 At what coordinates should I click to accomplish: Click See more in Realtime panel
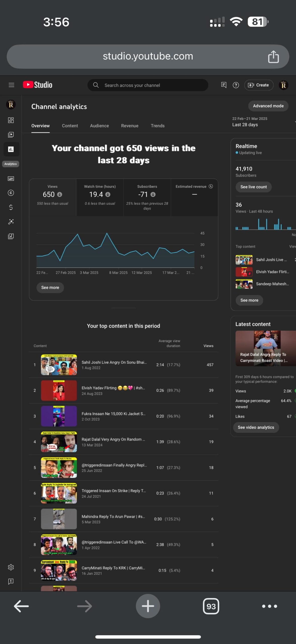click(249, 300)
